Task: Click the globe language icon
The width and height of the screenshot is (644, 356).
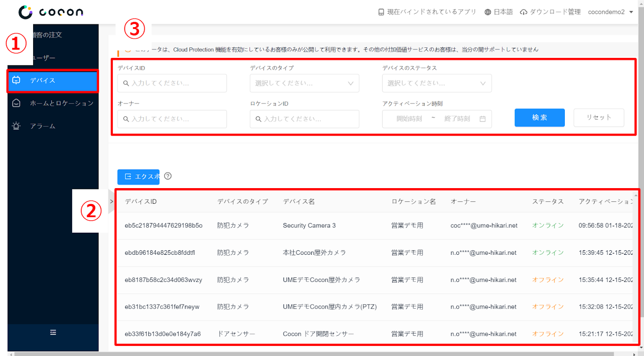Action: tap(488, 12)
